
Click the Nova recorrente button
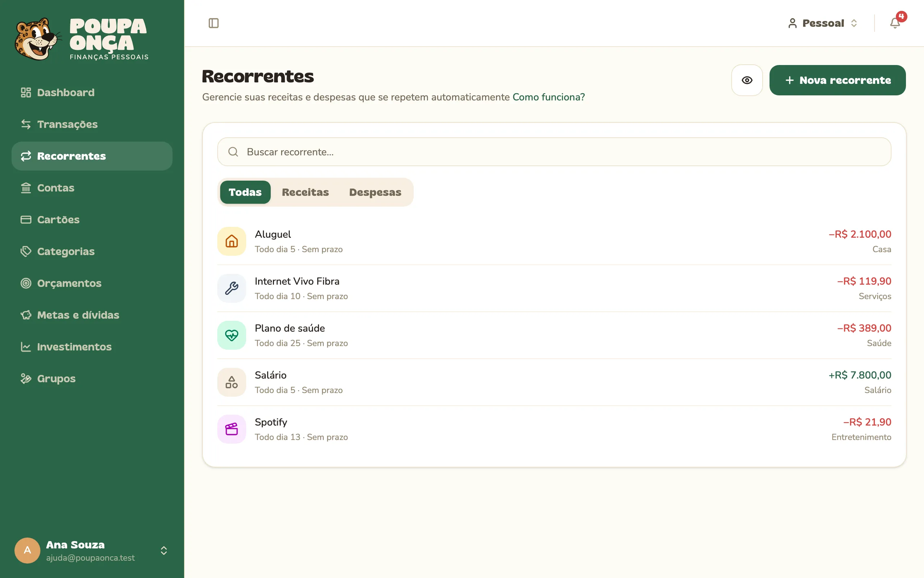837,80
